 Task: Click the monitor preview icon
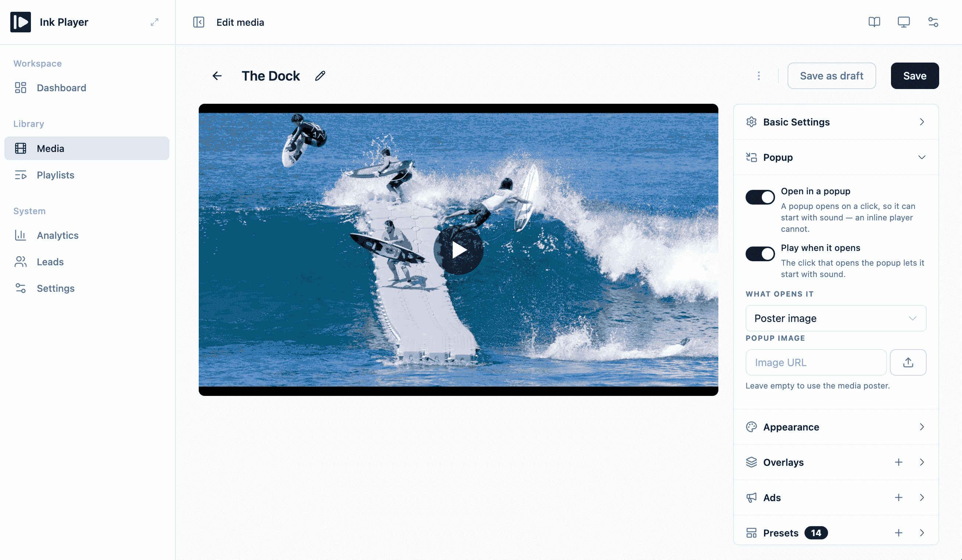(903, 22)
